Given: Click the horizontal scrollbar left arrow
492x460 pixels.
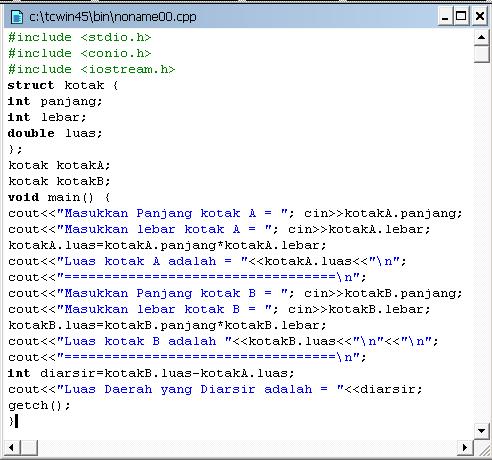Looking at the screenshot, I should [12, 447].
